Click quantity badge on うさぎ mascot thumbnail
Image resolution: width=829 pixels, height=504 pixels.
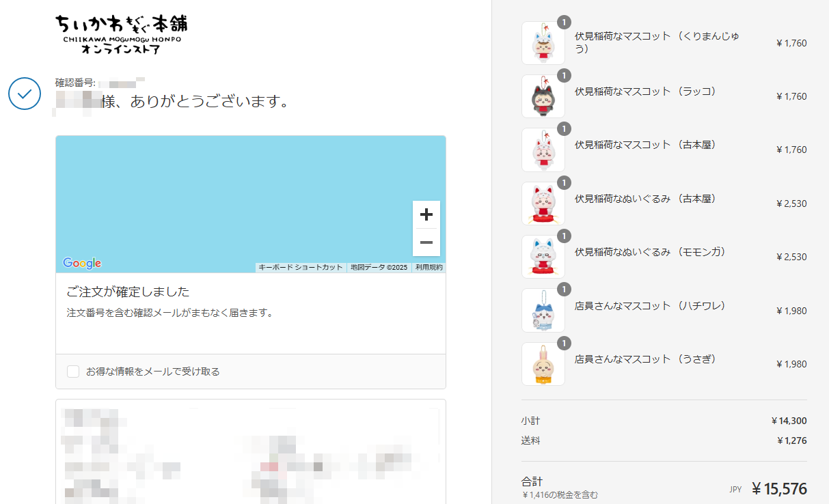pos(564,344)
